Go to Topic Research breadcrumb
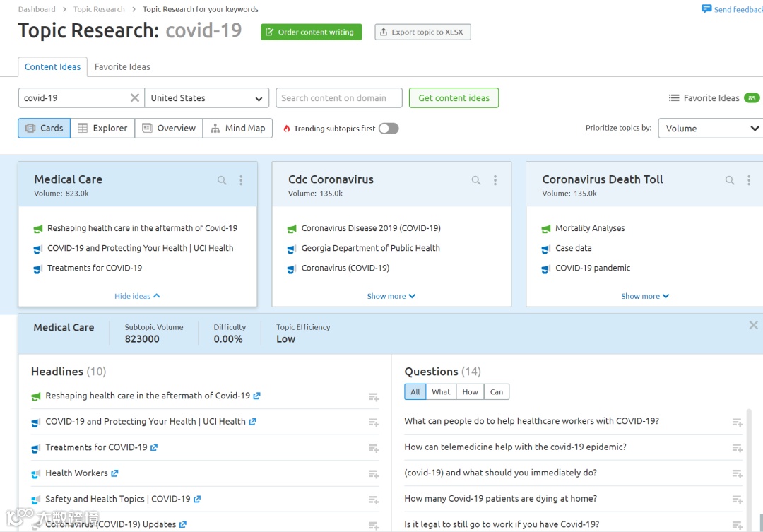 coord(99,9)
